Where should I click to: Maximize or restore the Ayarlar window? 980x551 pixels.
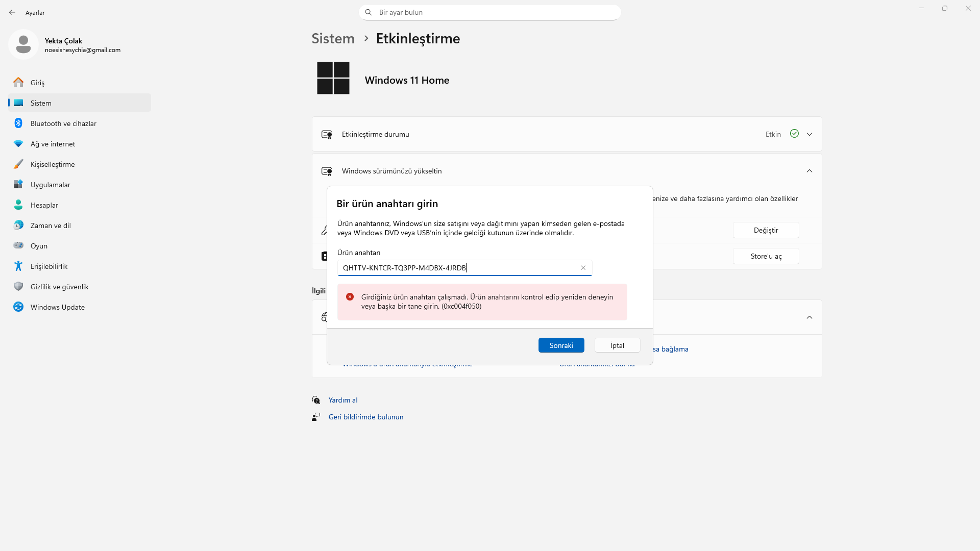[945, 8]
